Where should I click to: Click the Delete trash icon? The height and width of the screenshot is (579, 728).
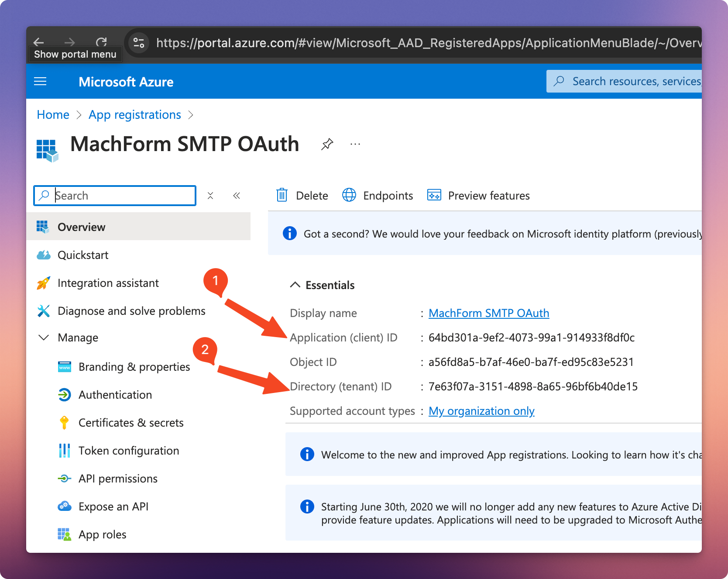(282, 195)
